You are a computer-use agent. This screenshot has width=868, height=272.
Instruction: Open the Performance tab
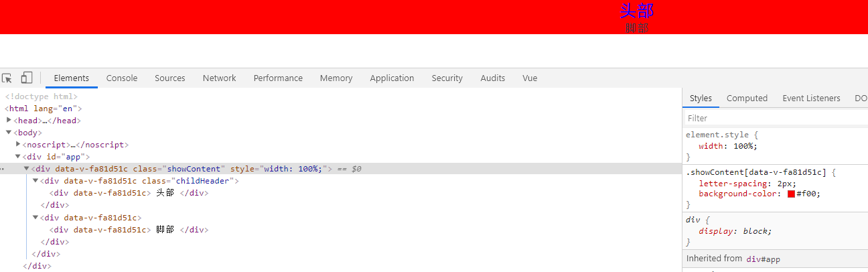click(278, 78)
